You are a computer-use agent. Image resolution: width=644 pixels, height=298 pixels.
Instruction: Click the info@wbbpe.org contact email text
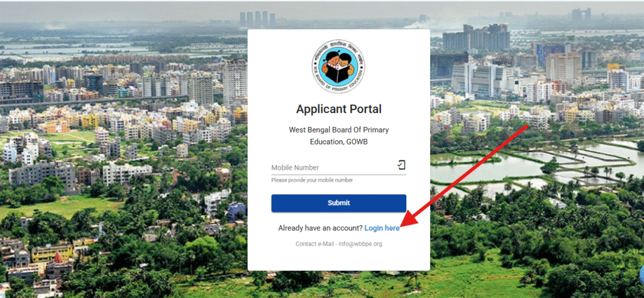point(360,244)
